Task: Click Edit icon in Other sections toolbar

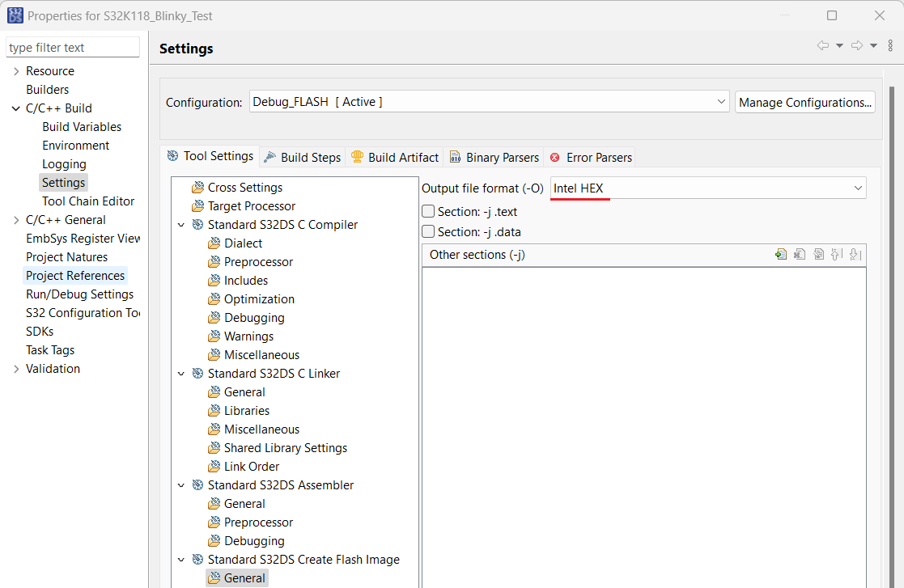Action: (x=819, y=254)
